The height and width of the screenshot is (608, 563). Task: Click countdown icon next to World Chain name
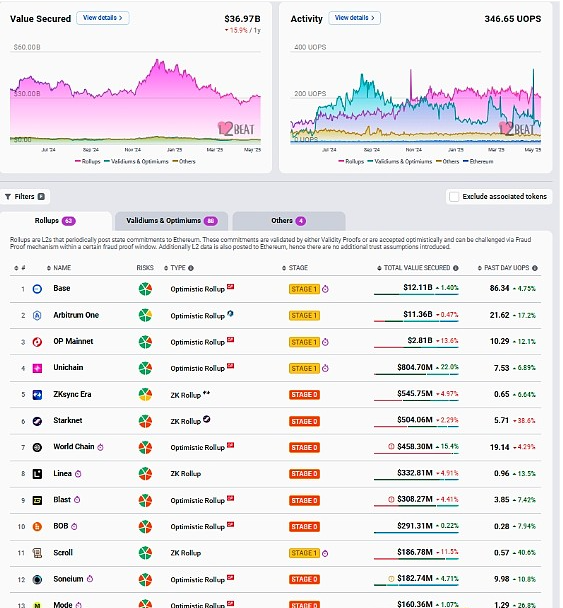[x=100, y=447]
